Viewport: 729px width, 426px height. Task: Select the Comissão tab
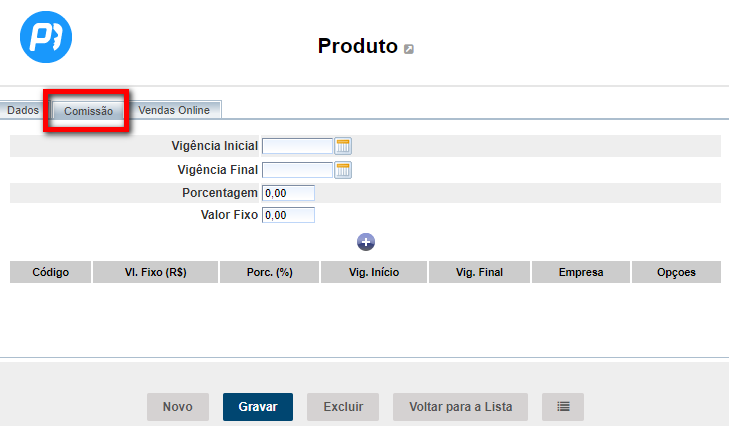coord(88,111)
